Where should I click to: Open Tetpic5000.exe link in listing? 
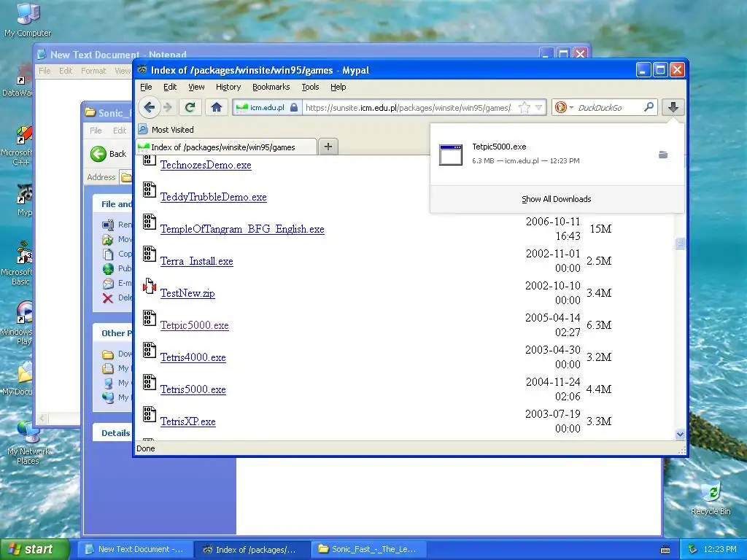[x=194, y=324]
